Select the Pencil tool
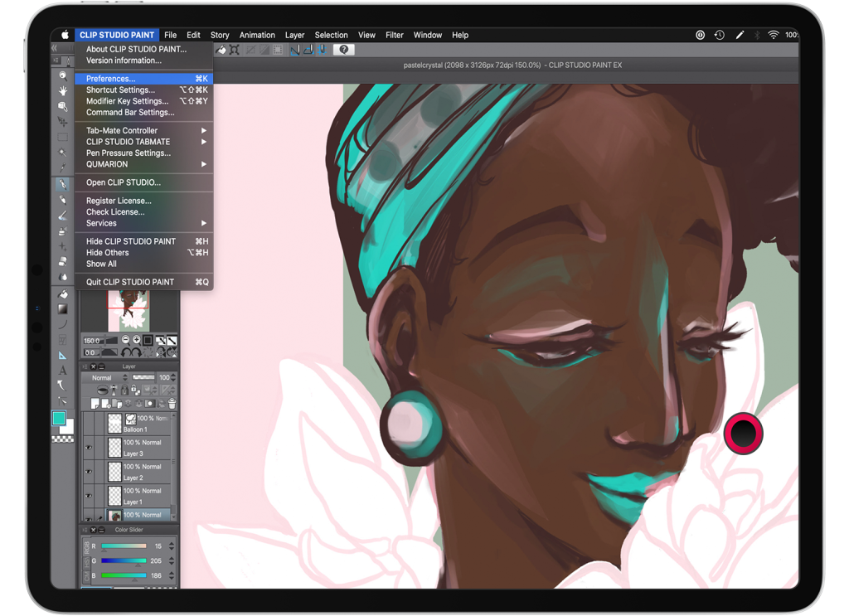 point(63,200)
